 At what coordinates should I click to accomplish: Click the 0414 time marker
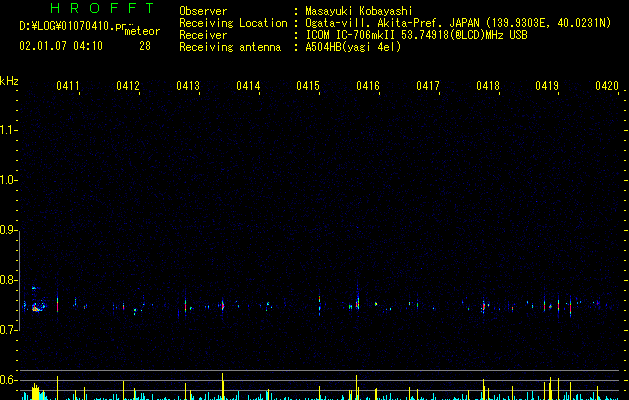pyautogui.click(x=248, y=86)
